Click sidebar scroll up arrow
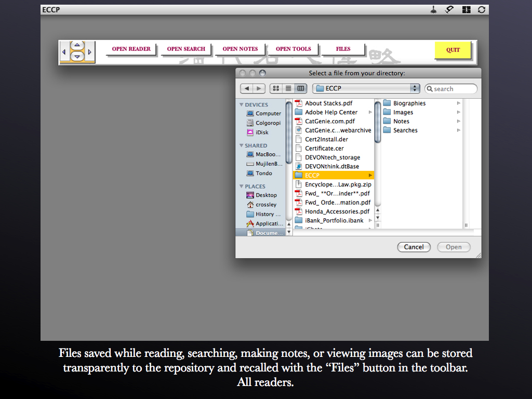The height and width of the screenshot is (399, 532). [289, 224]
